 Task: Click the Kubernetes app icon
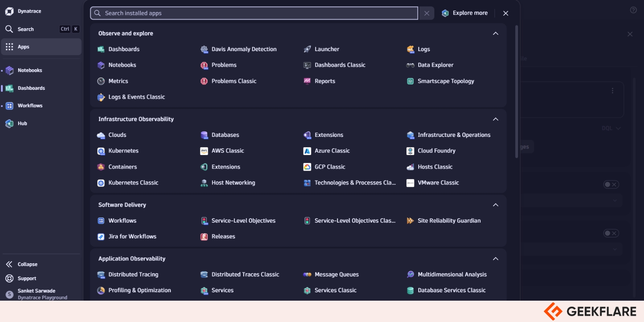click(101, 151)
